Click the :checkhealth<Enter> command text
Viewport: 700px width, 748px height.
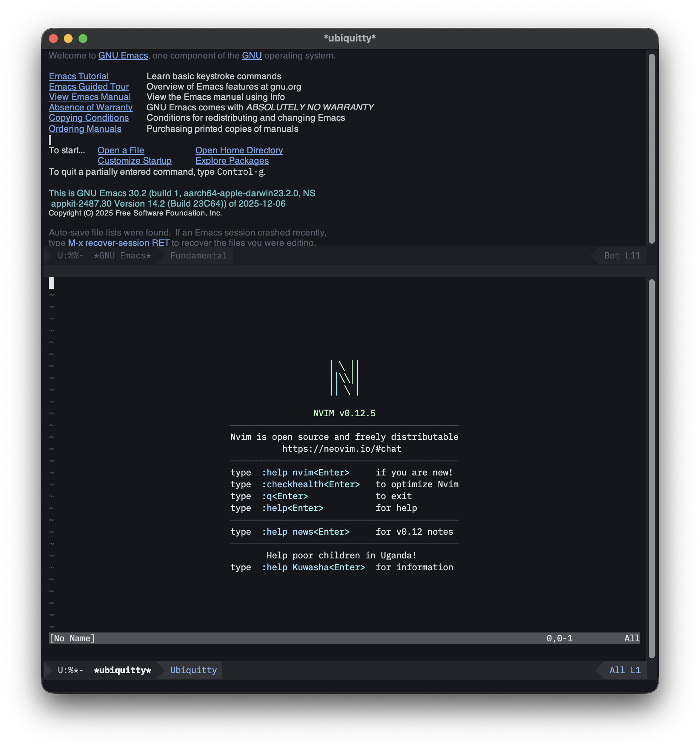pyautogui.click(x=311, y=484)
